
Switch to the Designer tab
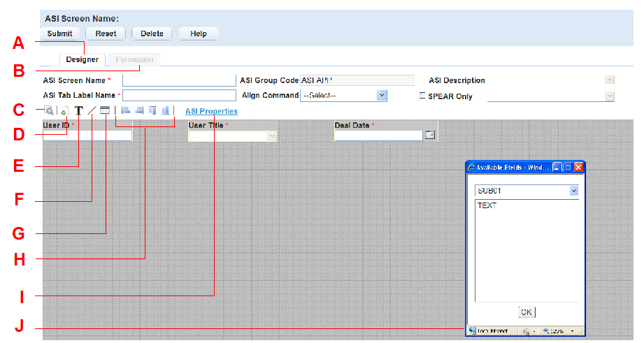coord(82,59)
